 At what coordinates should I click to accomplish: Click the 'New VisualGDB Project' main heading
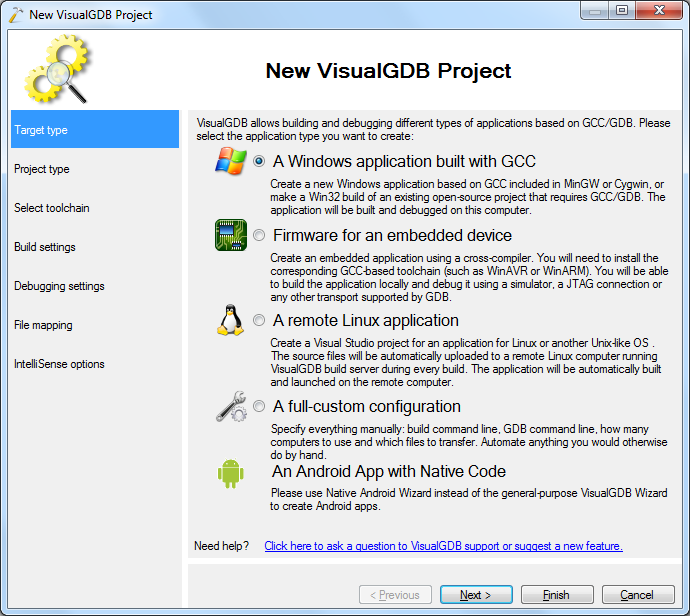pyautogui.click(x=389, y=71)
